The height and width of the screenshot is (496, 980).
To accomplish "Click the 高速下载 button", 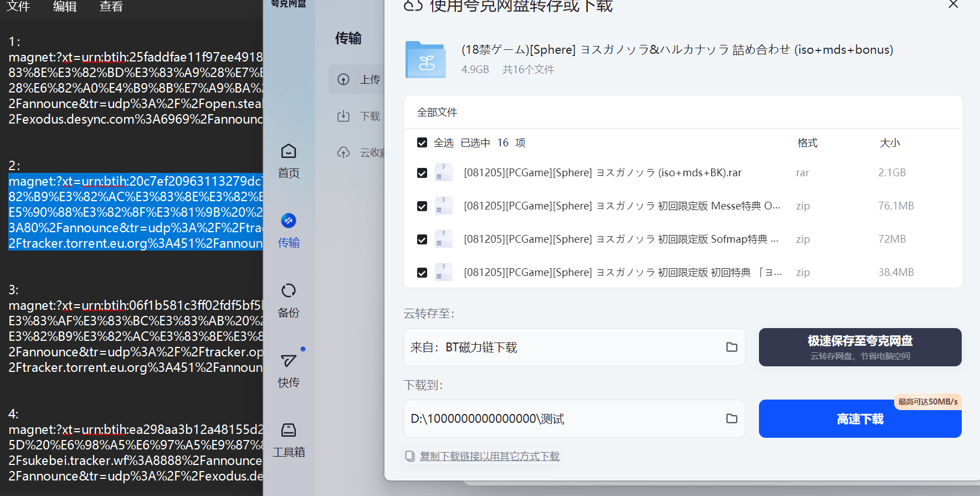I will (860, 419).
